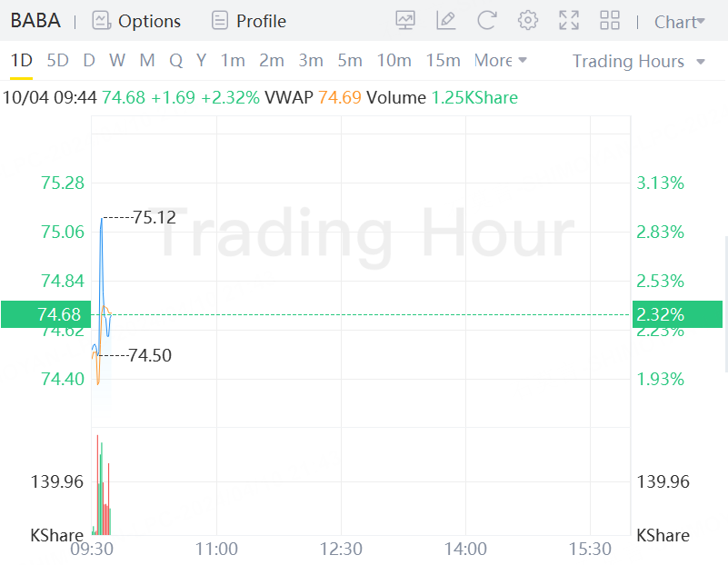Screen dimensions: 728x565
Task: Expand the chart to fullscreen
Action: click(x=569, y=21)
